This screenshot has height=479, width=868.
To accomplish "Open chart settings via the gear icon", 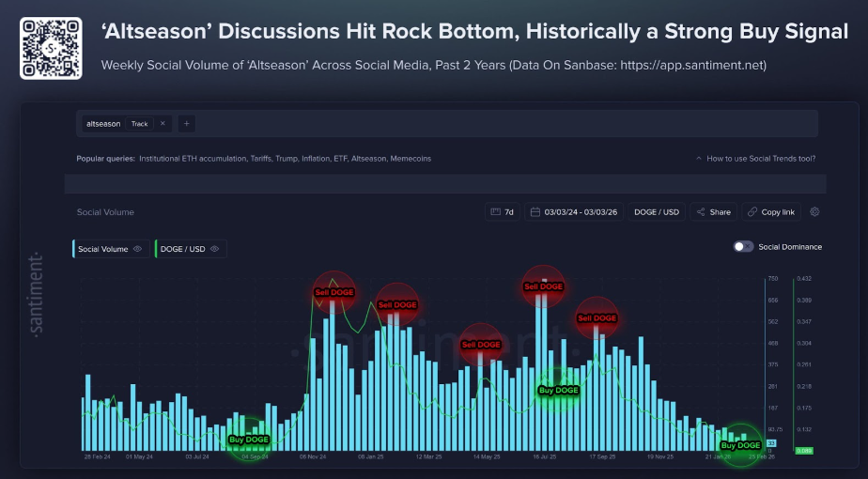I will (814, 211).
